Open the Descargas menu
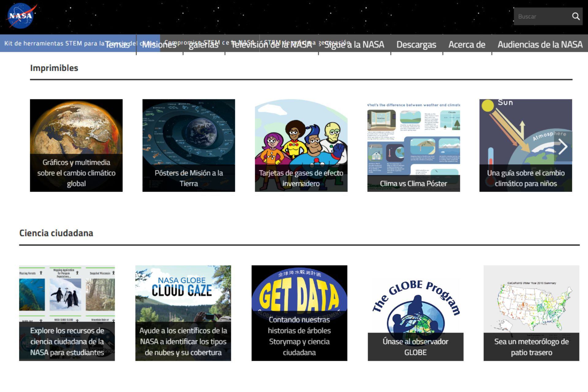588x392 pixels. pos(416,45)
